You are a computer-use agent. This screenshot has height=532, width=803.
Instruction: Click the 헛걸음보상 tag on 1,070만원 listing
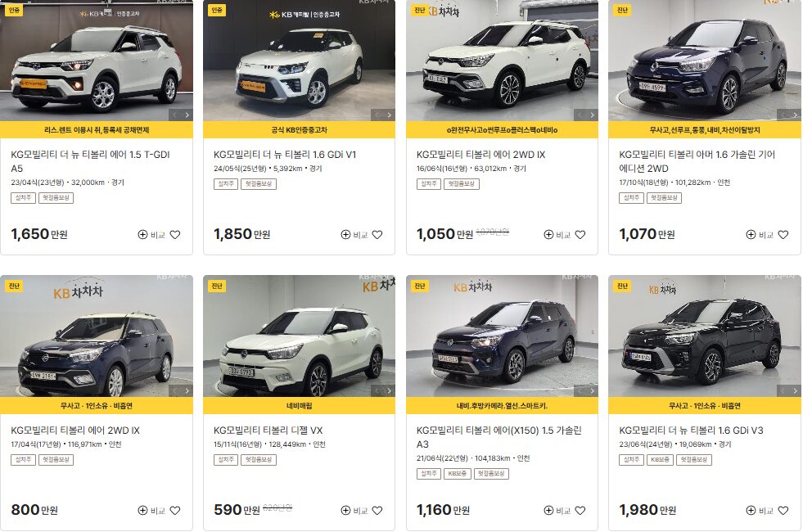pyautogui.click(x=664, y=197)
